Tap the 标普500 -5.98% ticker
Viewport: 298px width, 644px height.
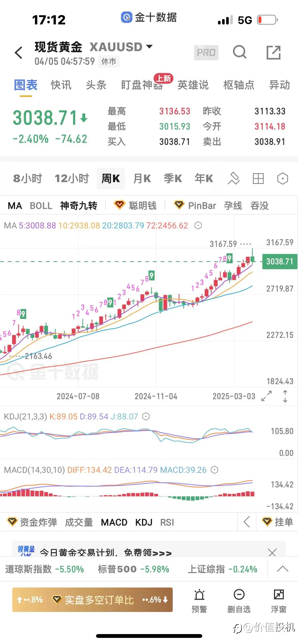click(134, 569)
